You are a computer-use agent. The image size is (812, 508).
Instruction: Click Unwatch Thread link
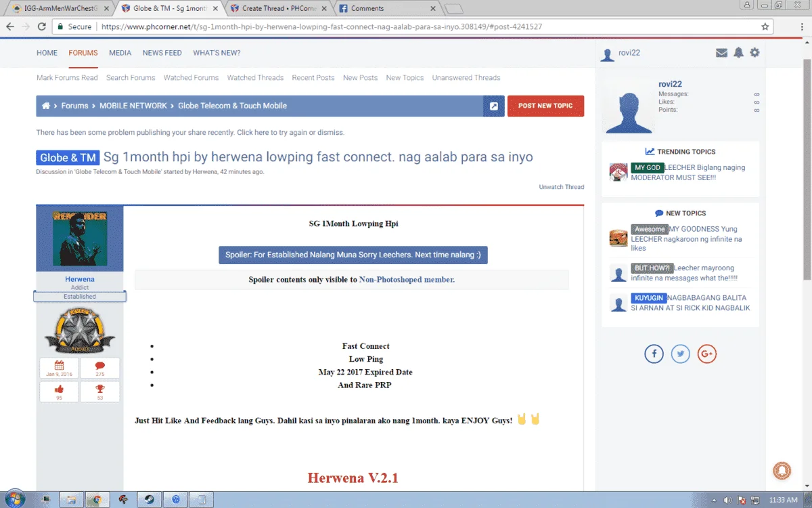click(x=562, y=187)
